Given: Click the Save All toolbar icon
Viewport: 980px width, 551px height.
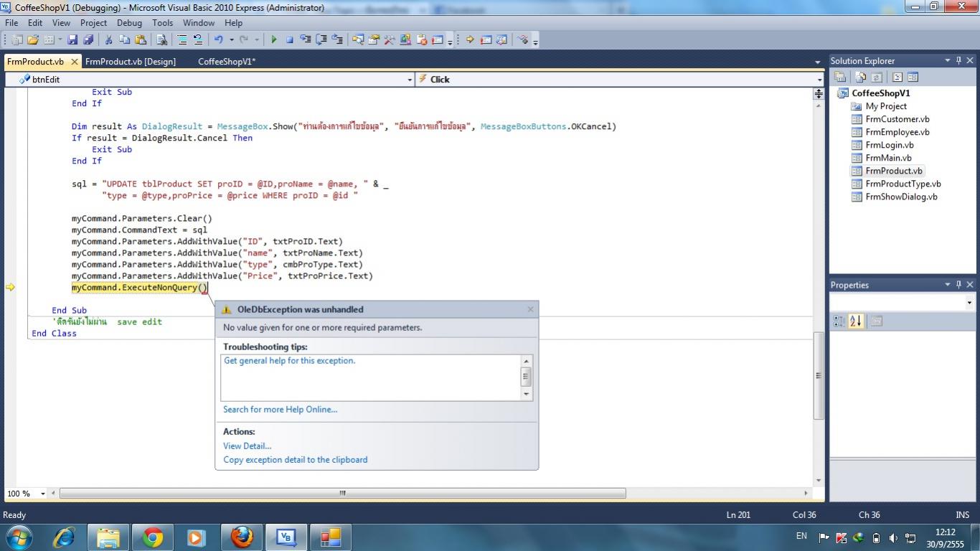Looking at the screenshot, I should (88, 40).
